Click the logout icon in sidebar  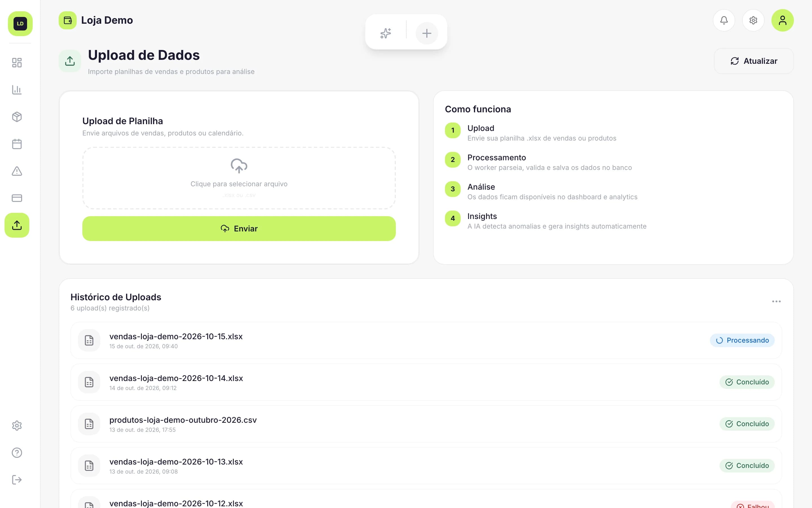click(17, 480)
